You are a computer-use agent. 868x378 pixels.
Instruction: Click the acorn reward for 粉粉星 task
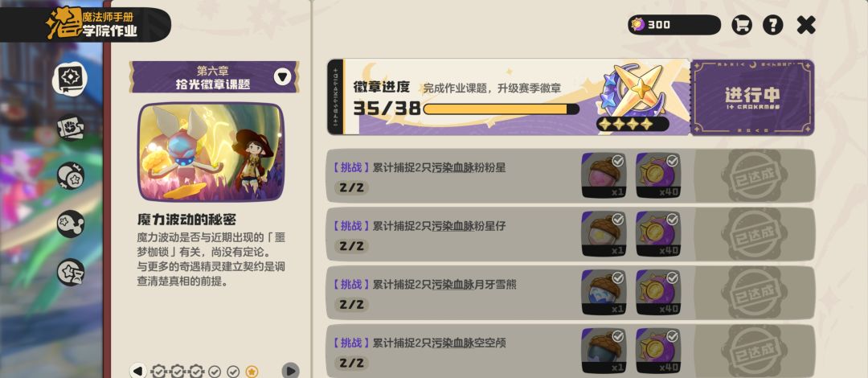(x=604, y=175)
